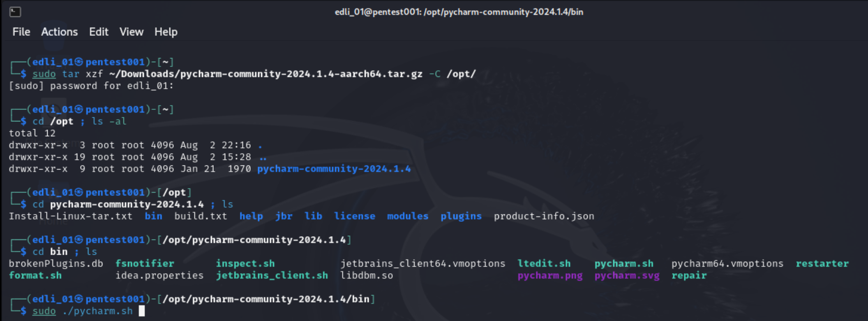This screenshot has height=321, width=868.
Task: Click the 'total 12' output line
Action: tap(32, 133)
